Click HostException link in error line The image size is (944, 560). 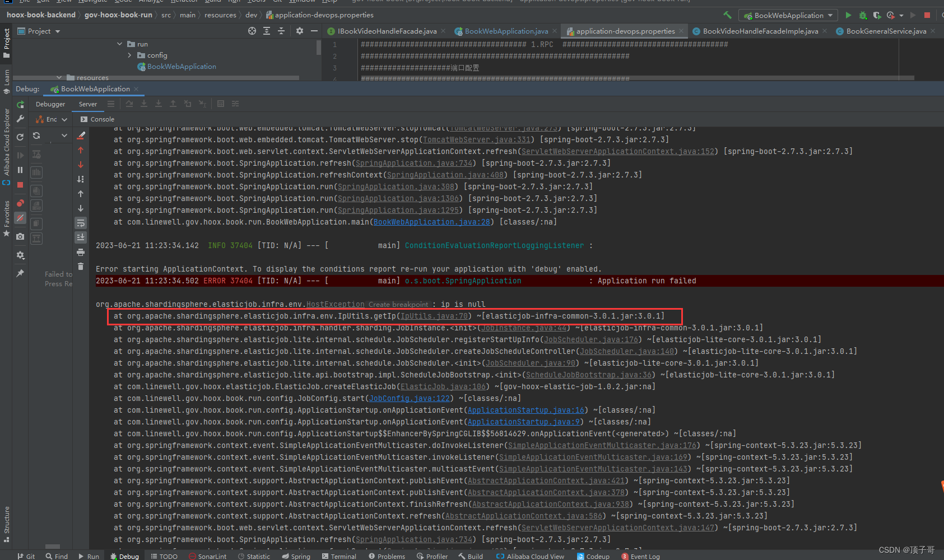(335, 304)
